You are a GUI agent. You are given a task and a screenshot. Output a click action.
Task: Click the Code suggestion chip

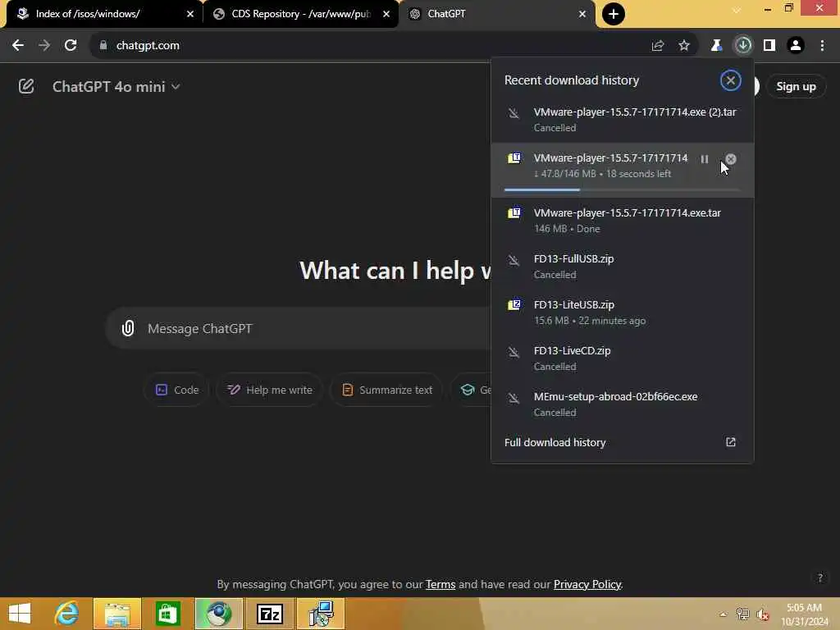176,390
